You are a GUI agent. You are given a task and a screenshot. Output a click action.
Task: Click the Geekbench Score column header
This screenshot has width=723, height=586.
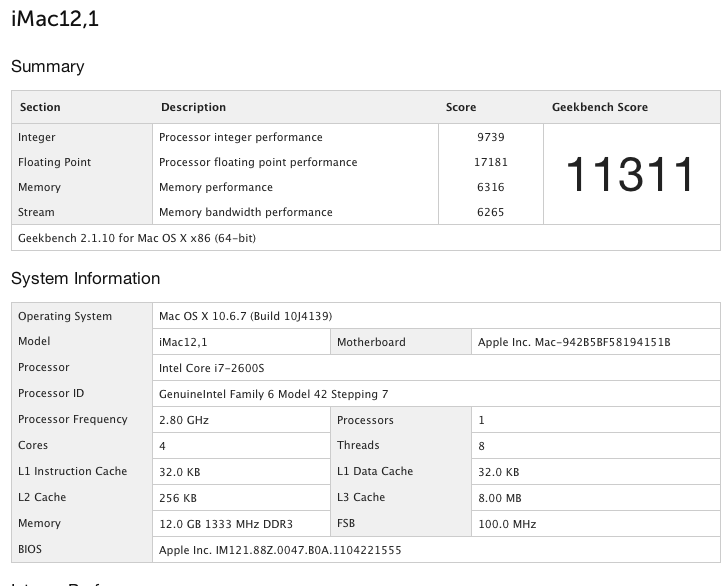tap(599, 107)
